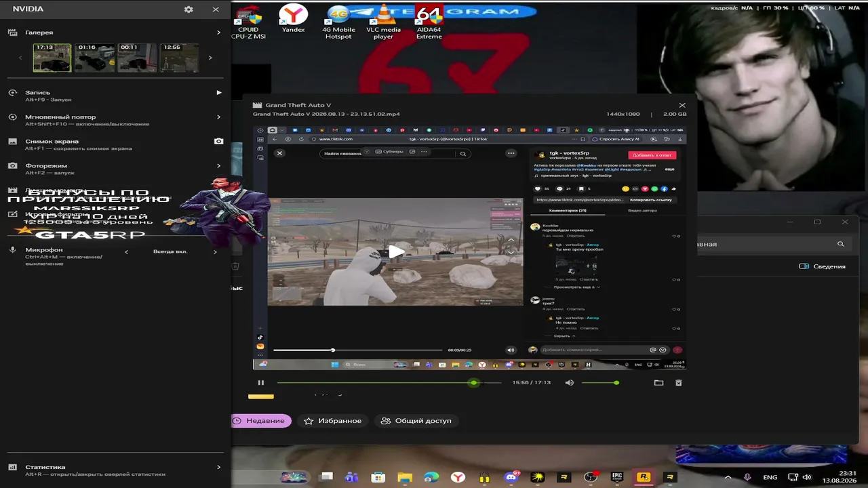The height and width of the screenshot is (488, 868).
Task: Click the Запись record icon
Action: click(12, 92)
